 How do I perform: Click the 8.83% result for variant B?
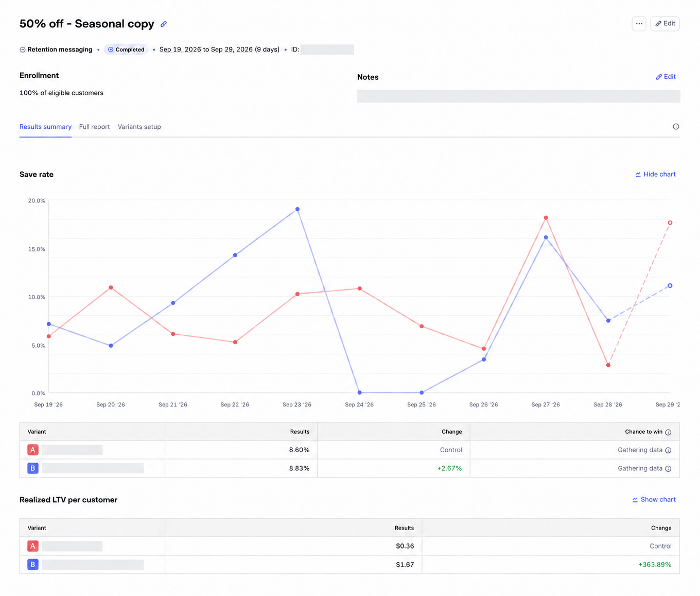tap(299, 469)
